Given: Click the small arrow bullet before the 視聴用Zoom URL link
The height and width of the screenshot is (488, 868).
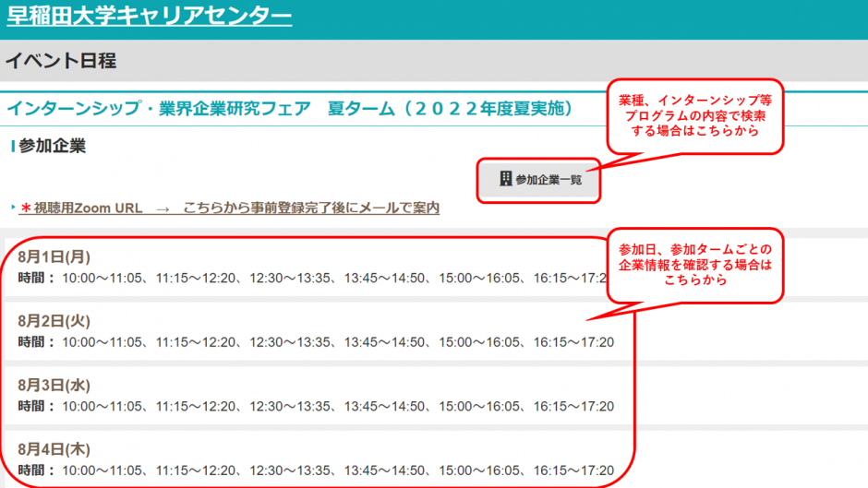Looking at the screenshot, I should click(13, 207).
